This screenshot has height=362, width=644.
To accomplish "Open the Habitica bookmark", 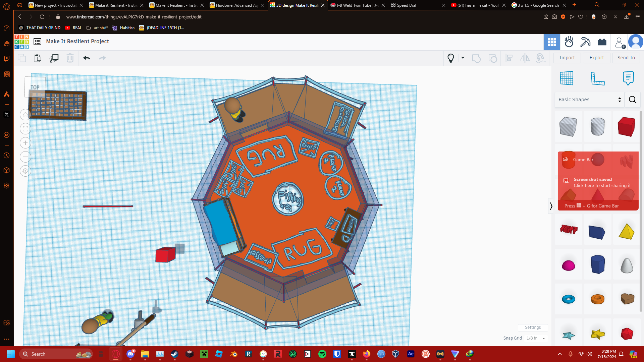I will point(123,28).
